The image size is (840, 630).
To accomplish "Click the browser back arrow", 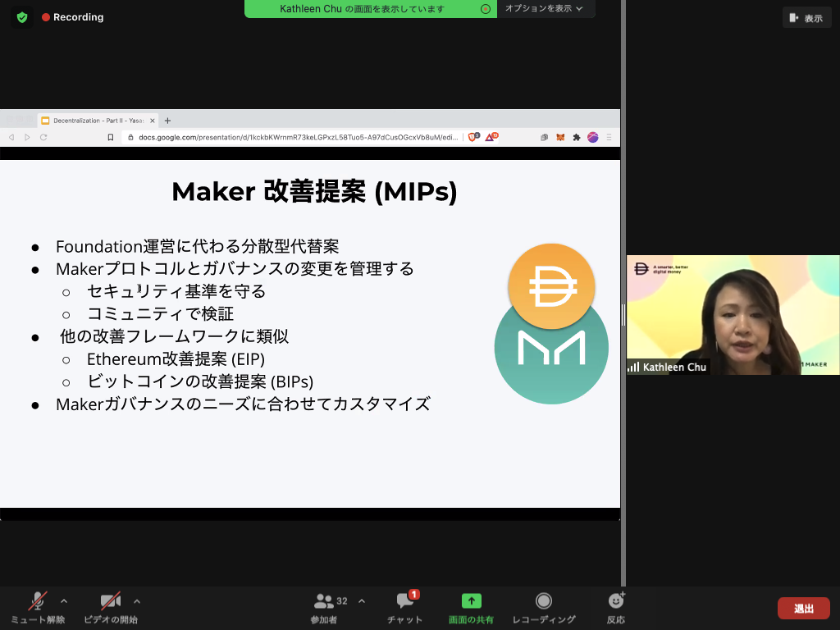I will coord(11,137).
